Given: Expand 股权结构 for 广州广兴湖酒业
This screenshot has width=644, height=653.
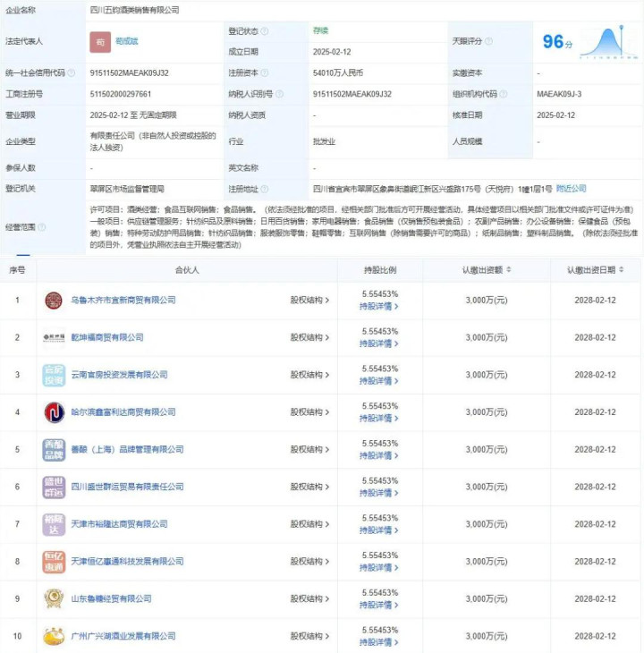Looking at the screenshot, I should [309, 636].
